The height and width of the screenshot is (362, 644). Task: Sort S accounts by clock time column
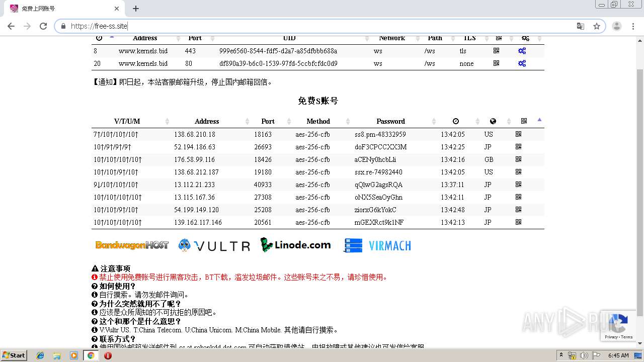[x=460, y=121]
